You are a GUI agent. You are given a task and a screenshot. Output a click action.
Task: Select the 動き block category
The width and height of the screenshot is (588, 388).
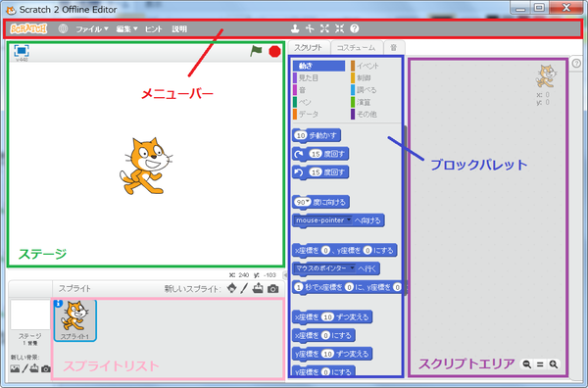coord(318,66)
